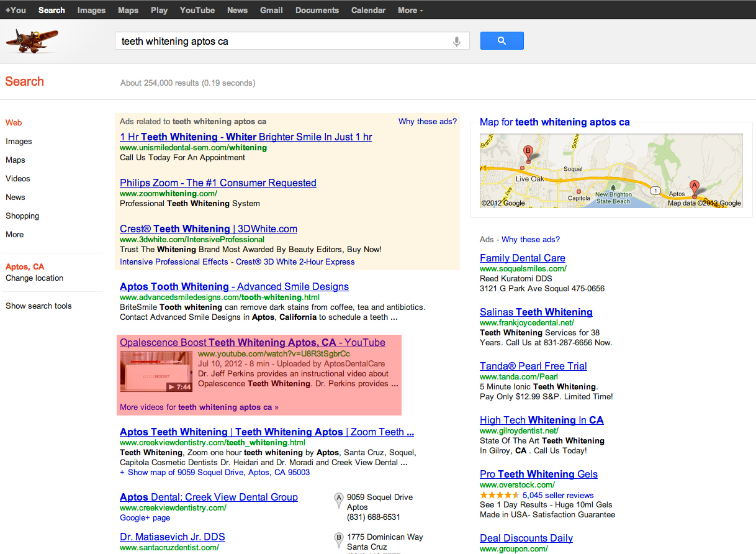This screenshot has width=756, height=554.
Task: Click Google+ page link
Action: 145,518
